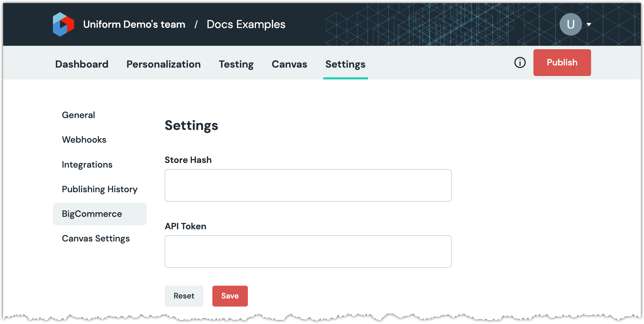The height and width of the screenshot is (324, 644).
Task: Expand the user account dropdown arrow
Action: [589, 24]
